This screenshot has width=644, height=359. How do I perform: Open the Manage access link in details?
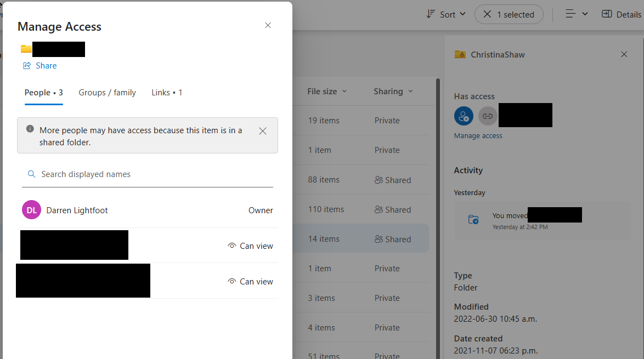478,136
